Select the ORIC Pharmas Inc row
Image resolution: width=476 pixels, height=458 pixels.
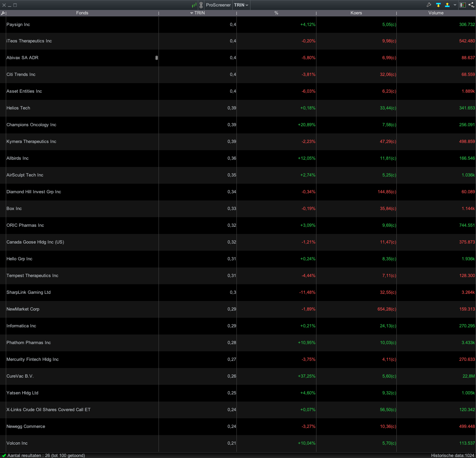(x=238, y=225)
